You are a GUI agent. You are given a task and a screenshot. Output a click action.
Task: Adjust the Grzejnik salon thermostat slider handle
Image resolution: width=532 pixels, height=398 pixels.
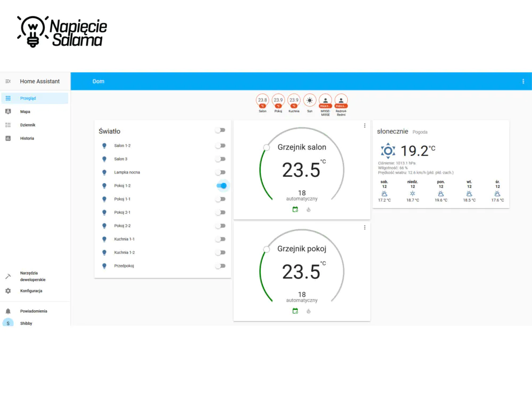point(267,147)
